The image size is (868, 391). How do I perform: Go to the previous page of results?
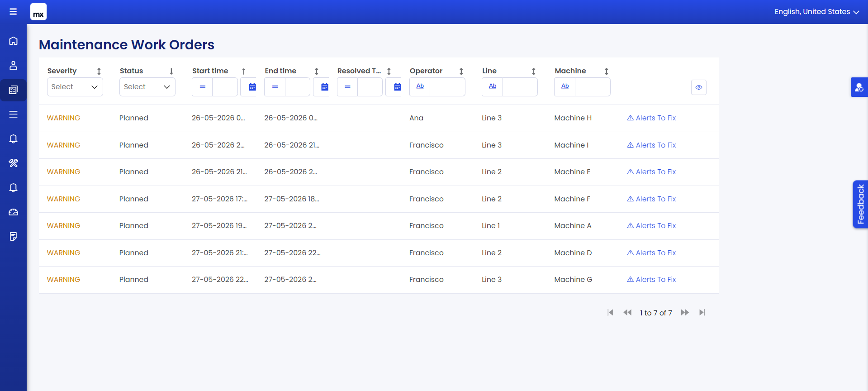[627, 313]
